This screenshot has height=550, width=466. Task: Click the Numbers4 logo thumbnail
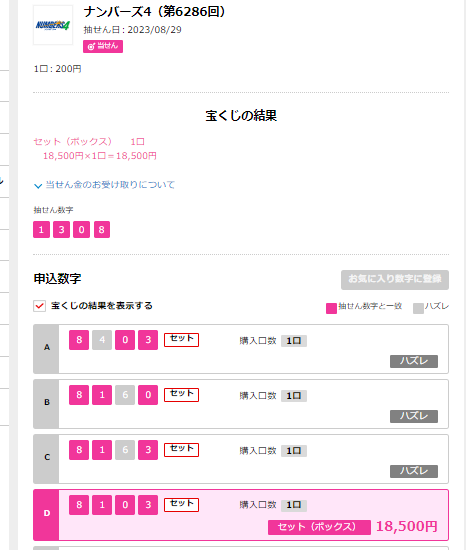pyautogui.click(x=53, y=25)
